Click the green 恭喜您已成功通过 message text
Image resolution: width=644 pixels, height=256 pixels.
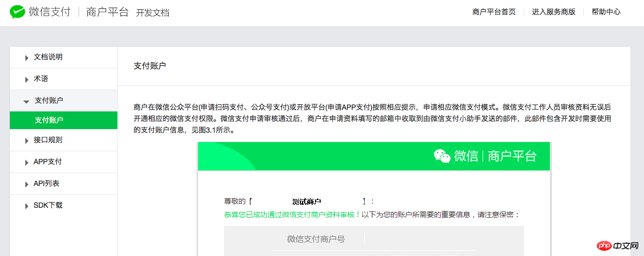click(292, 215)
